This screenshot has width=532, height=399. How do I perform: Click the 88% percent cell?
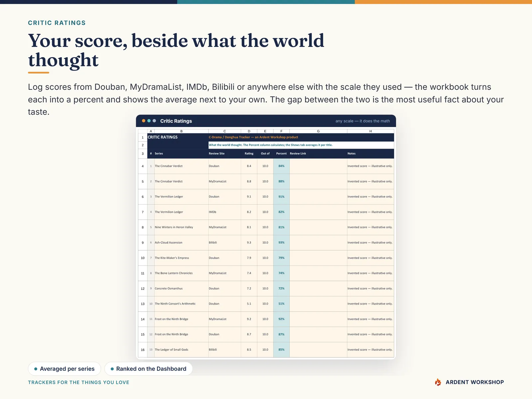(x=282, y=181)
